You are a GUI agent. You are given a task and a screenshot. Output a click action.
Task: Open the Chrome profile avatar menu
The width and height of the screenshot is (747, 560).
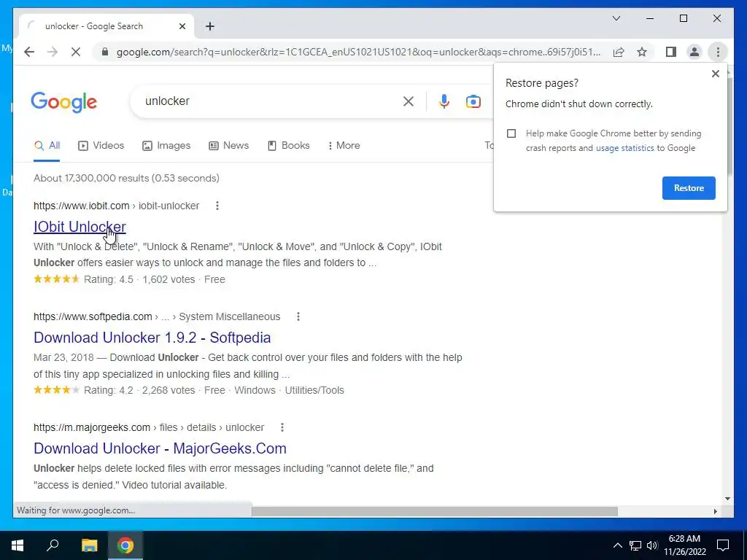694,52
